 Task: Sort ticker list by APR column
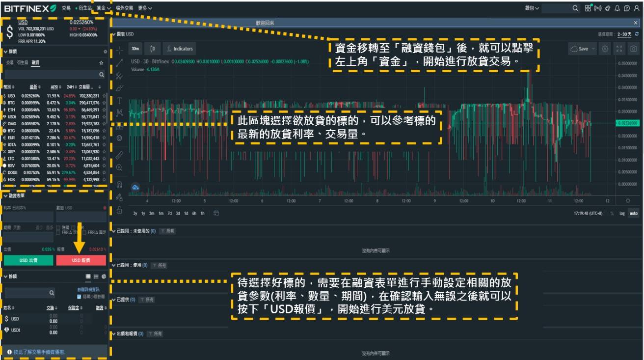[x=55, y=87]
